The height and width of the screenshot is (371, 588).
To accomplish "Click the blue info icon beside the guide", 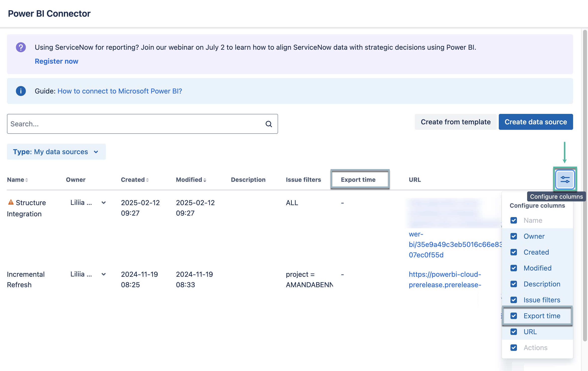I will (x=21, y=91).
